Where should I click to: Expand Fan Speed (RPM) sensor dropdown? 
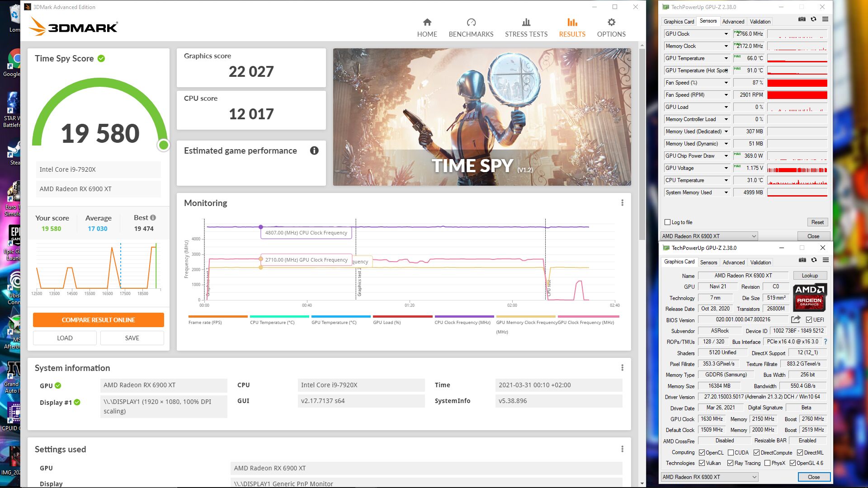click(726, 95)
